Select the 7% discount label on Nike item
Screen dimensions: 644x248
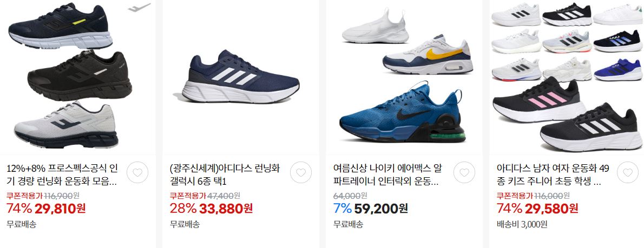coord(343,209)
